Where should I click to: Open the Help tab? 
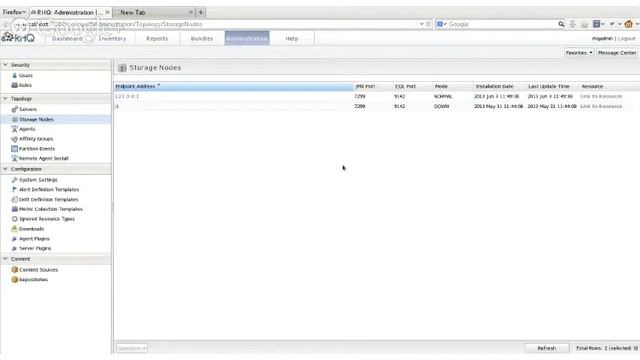(x=292, y=38)
